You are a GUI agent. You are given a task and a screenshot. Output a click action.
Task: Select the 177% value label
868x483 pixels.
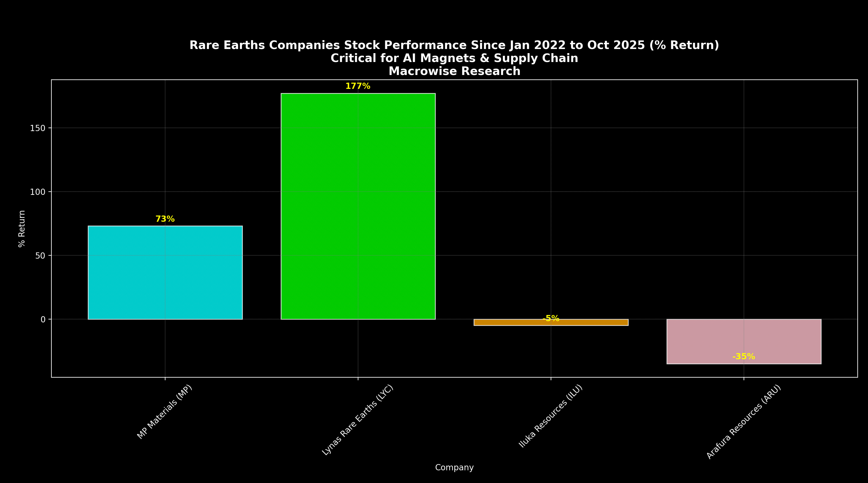(357, 86)
